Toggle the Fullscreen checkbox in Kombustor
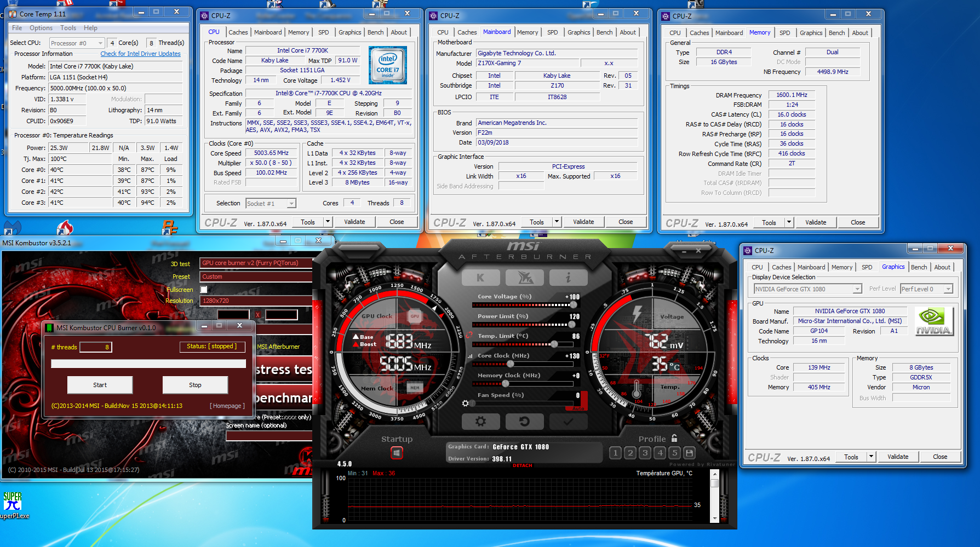Viewport: 980px width, 547px height. [204, 290]
